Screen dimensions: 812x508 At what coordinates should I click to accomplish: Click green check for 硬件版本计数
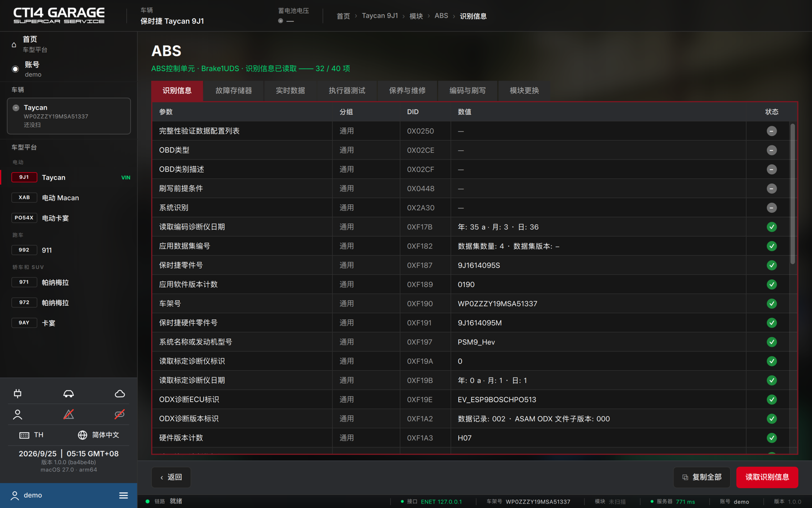point(771,438)
